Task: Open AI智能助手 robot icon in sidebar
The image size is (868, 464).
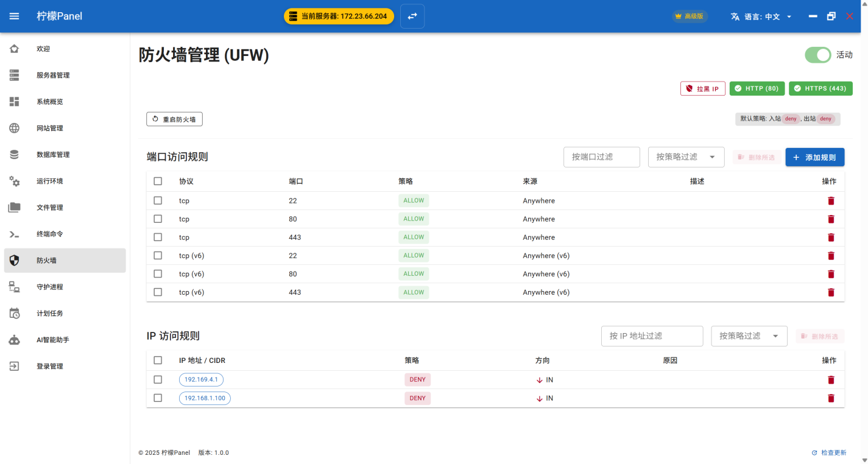Action: click(15, 340)
